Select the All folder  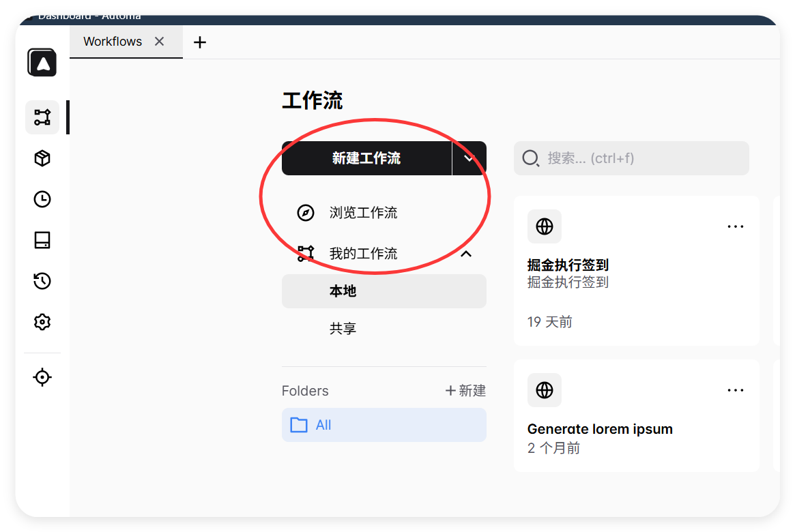tap(384, 425)
